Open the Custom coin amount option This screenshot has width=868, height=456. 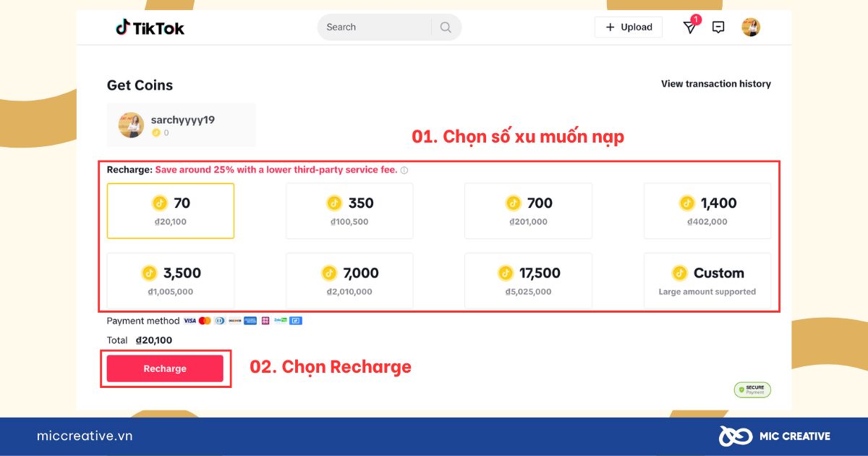[707, 281]
